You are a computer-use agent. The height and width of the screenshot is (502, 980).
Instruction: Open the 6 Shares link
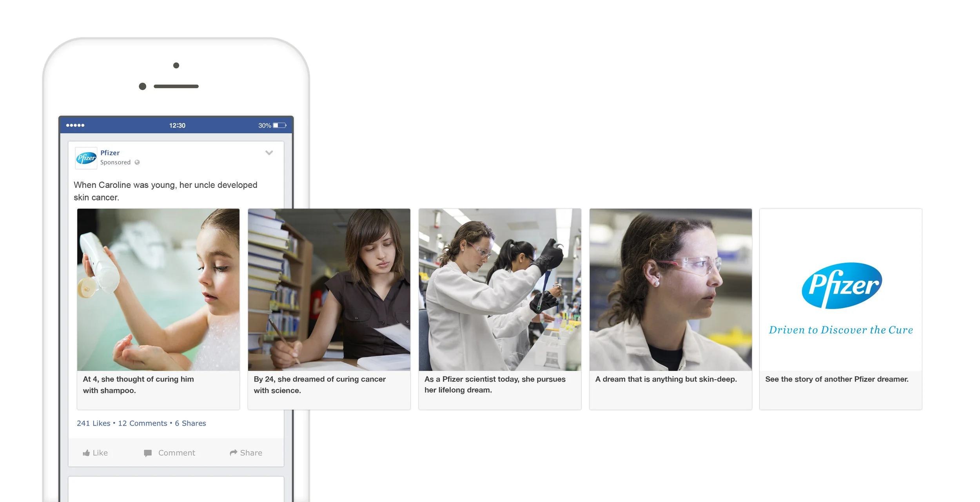click(191, 423)
